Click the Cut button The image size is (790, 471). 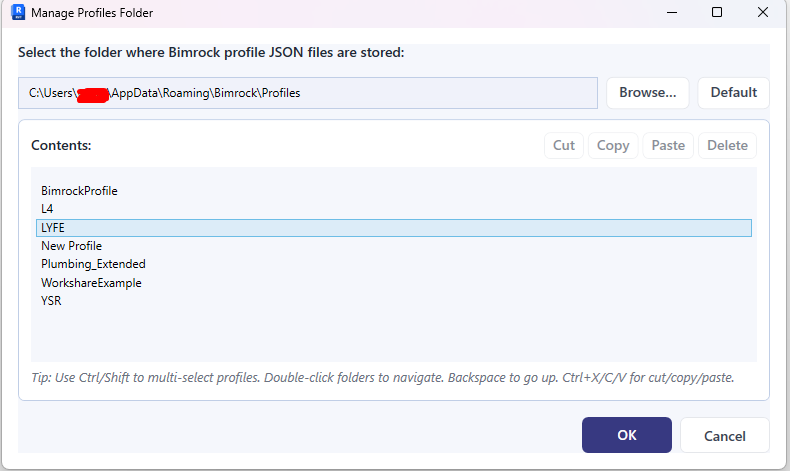(564, 146)
